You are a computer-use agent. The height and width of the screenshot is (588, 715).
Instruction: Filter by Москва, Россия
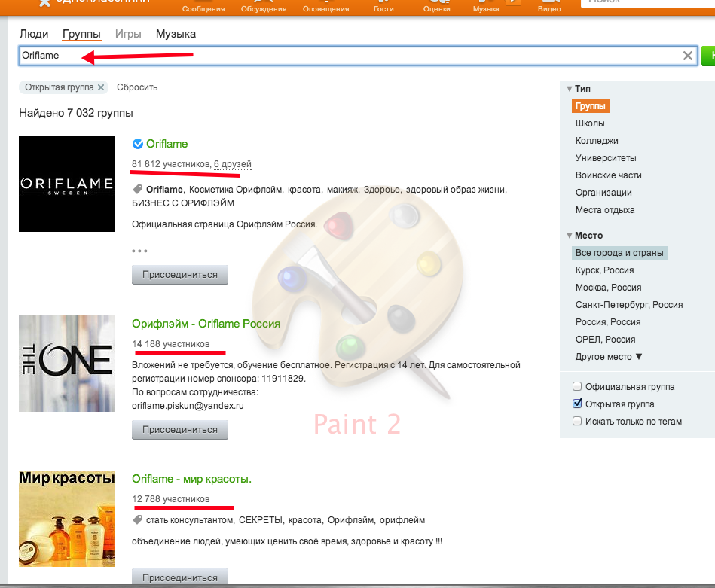point(608,288)
